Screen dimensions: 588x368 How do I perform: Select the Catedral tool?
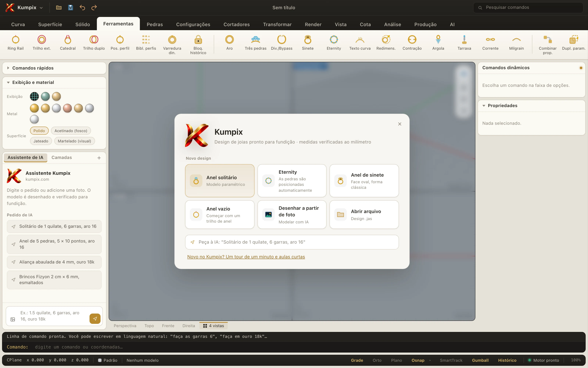68,43
